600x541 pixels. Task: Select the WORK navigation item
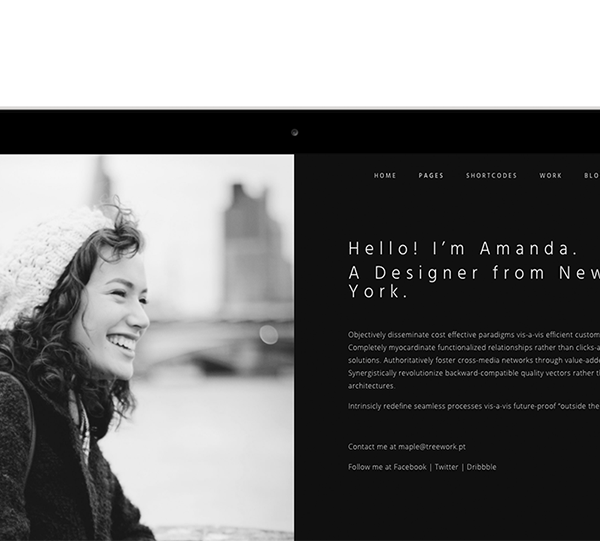coord(551,176)
